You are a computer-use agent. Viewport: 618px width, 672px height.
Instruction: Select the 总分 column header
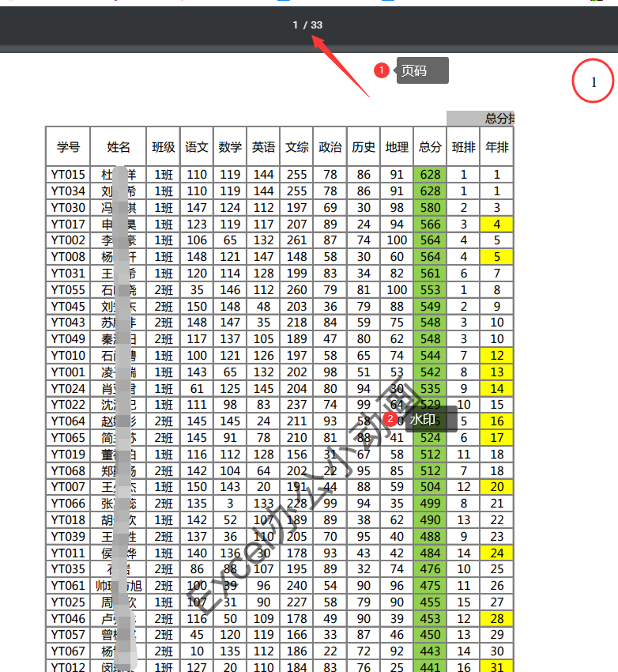[430, 147]
